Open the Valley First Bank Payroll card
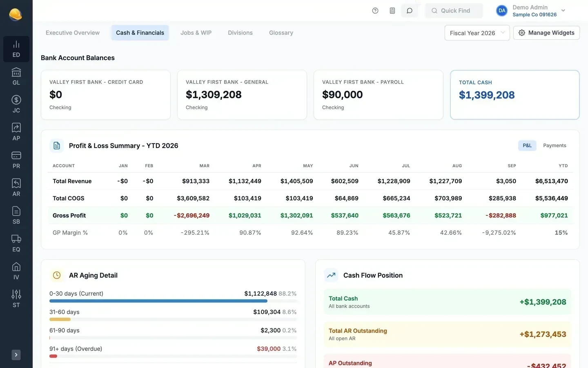This screenshot has height=368, width=588. [379, 95]
